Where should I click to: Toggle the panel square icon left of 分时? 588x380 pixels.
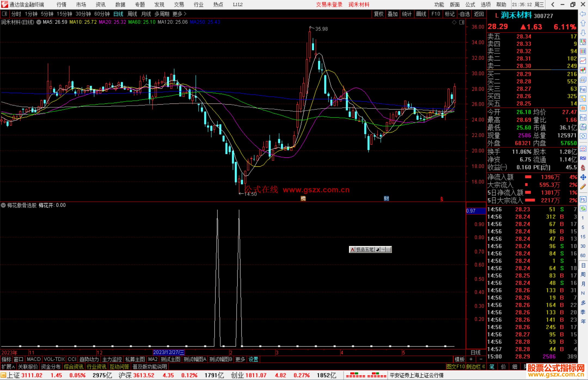click(4, 14)
